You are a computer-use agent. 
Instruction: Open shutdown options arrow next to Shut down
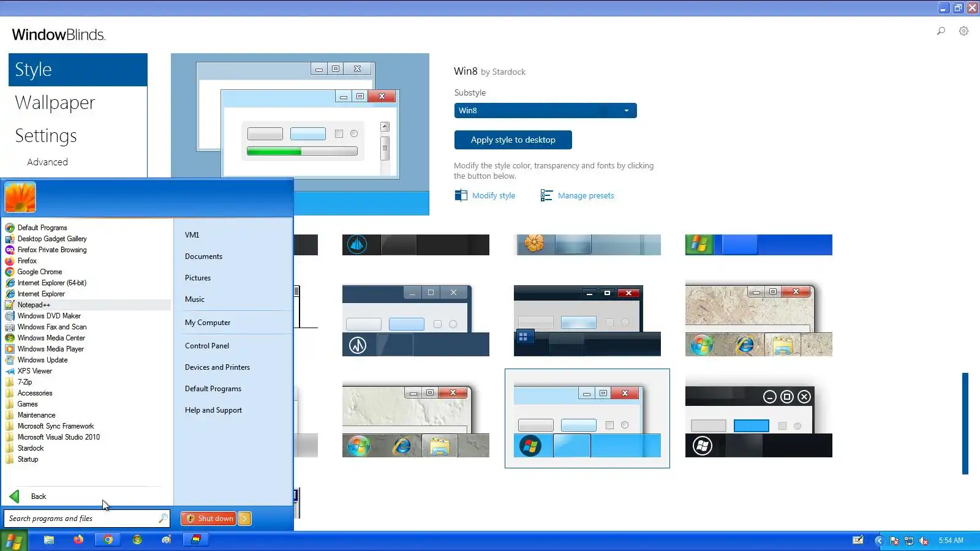pos(244,519)
